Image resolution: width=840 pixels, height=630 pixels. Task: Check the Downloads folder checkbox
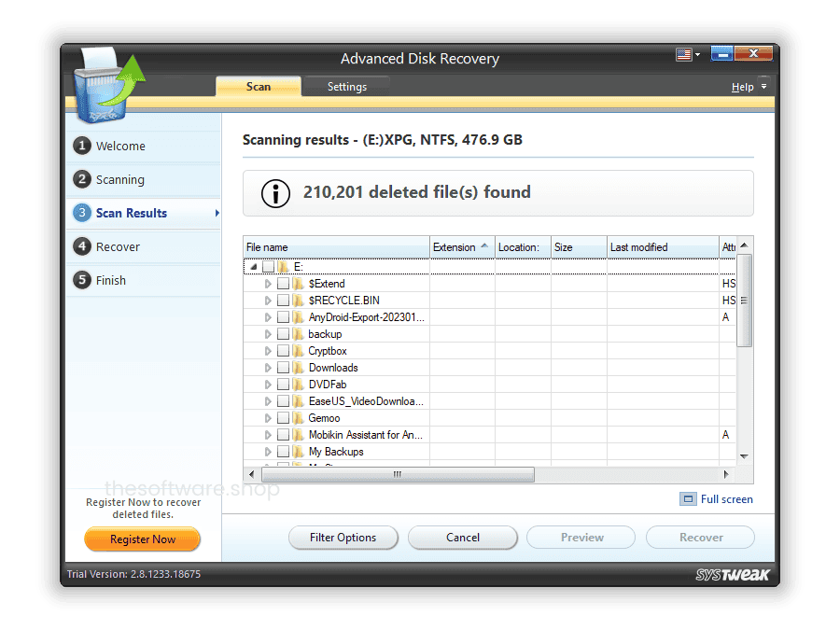coord(284,368)
